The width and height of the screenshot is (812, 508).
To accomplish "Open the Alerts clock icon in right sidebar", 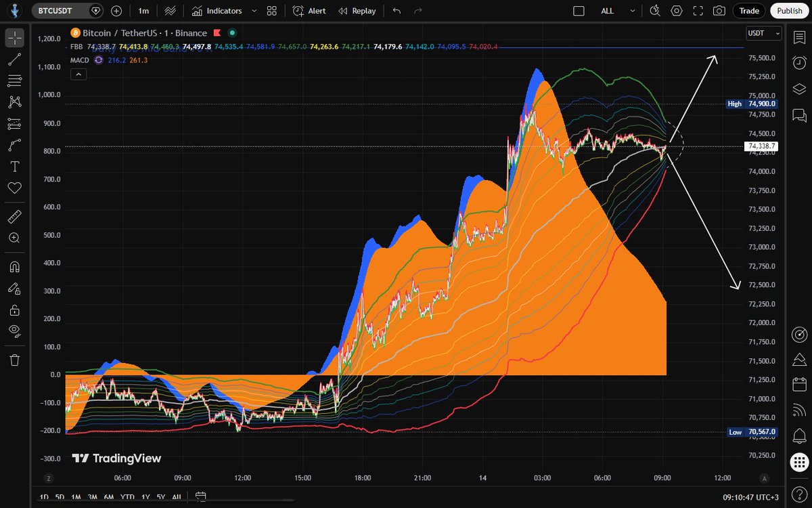I will click(x=798, y=62).
